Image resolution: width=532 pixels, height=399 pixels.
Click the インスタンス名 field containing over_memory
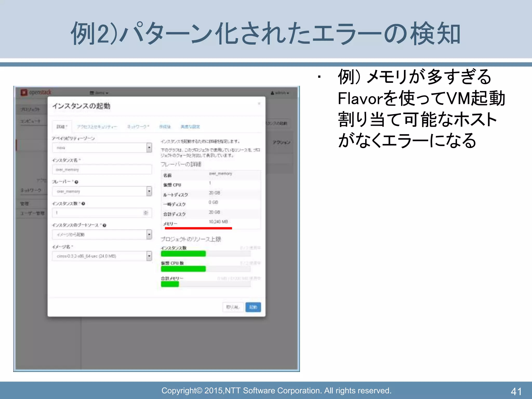coord(102,169)
